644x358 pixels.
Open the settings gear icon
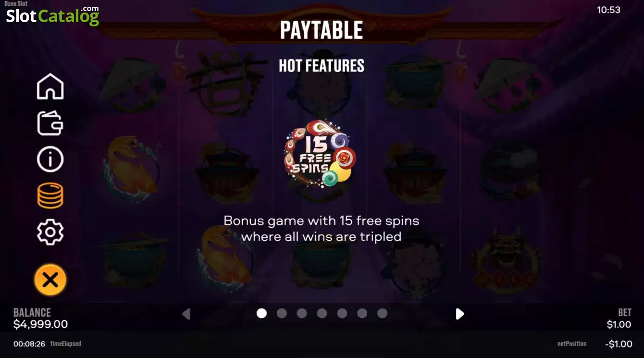50,232
